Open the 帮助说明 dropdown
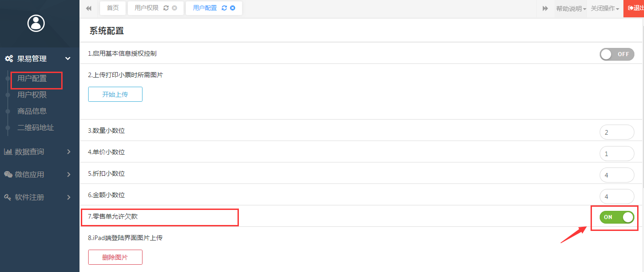The height and width of the screenshot is (272, 644). 571,9
